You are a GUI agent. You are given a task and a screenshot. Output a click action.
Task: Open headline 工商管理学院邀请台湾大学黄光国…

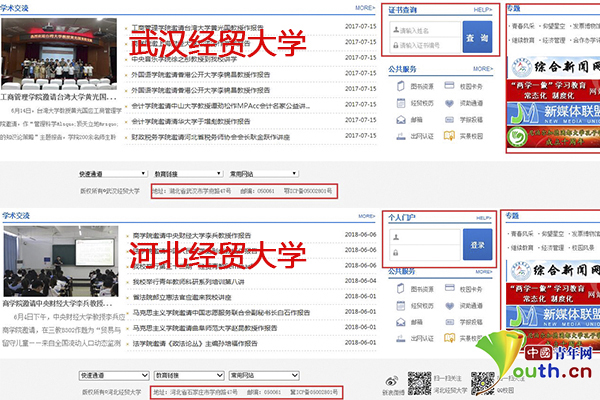point(59,97)
